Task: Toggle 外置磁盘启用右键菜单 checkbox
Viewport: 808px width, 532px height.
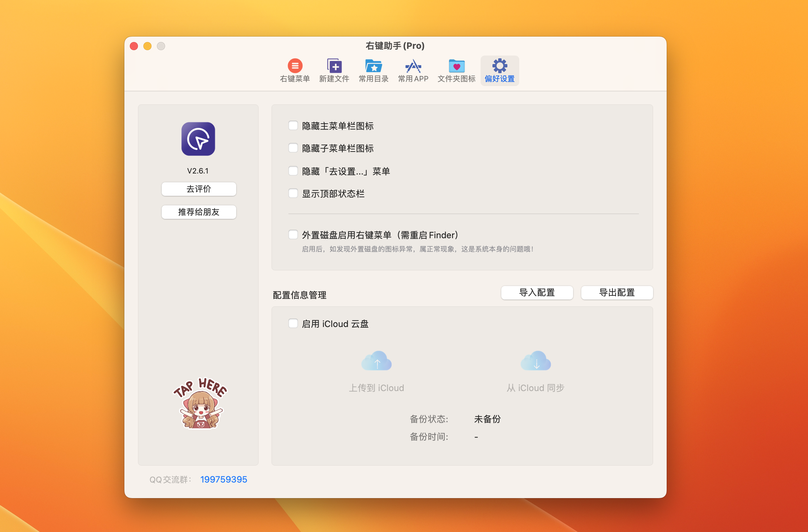Action: [x=293, y=234]
